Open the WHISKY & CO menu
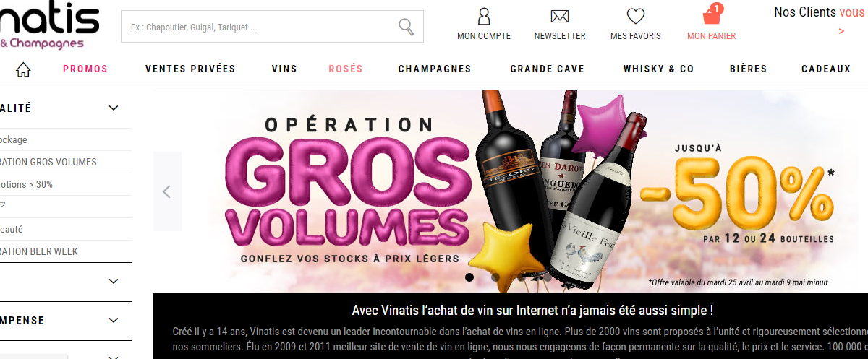The image size is (868, 359). coord(658,69)
